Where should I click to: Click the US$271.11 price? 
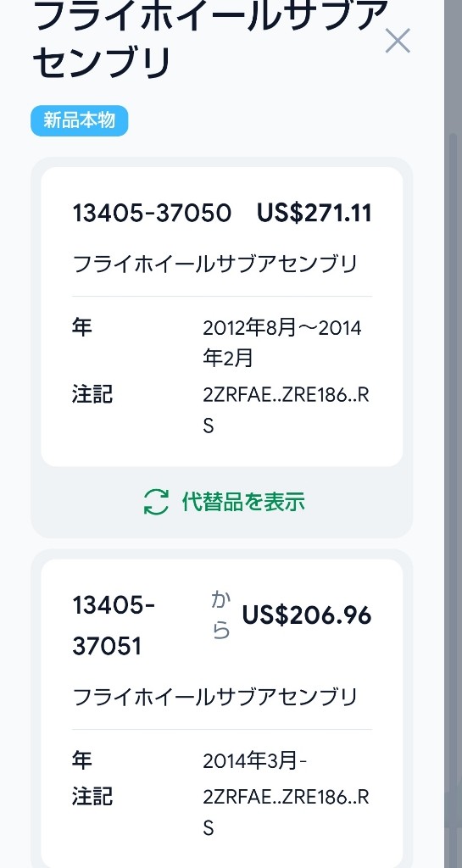[314, 213]
